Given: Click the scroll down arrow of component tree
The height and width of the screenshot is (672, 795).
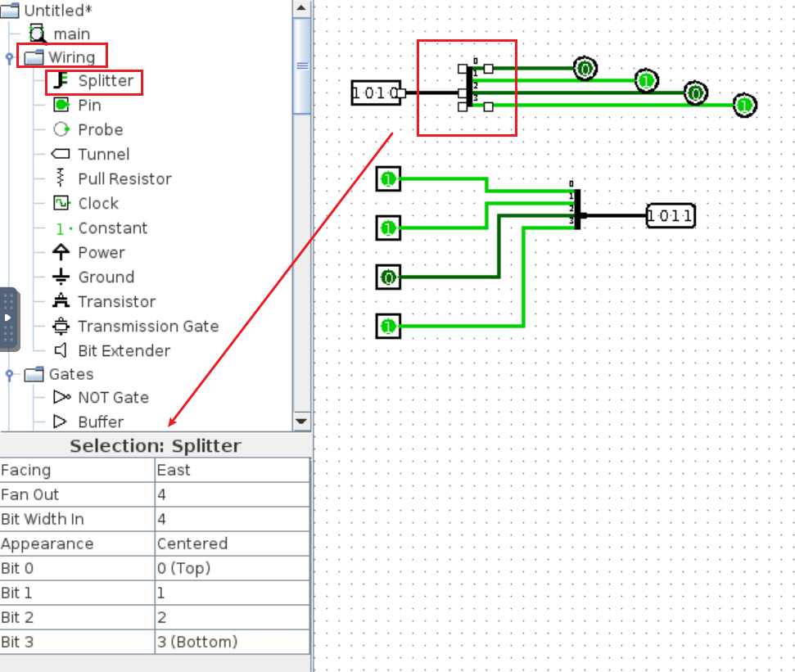Looking at the screenshot, I should [x=301, y=422].
